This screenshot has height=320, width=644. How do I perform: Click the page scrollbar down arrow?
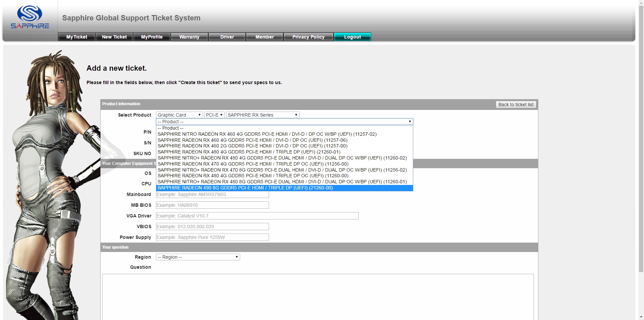(x=641, y=317)
